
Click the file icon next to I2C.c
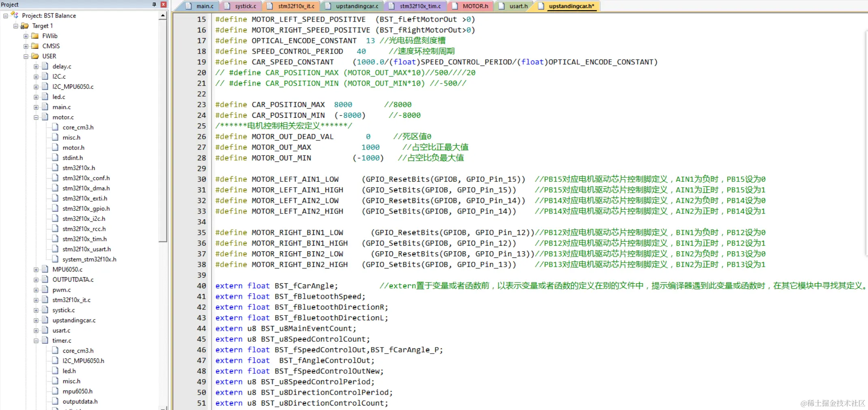(45, 76)
